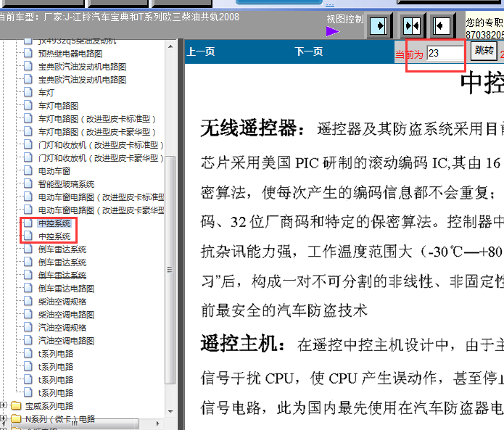
Task: Click document icon beside 智能型玻璃系统
Action: pos(28,184)
